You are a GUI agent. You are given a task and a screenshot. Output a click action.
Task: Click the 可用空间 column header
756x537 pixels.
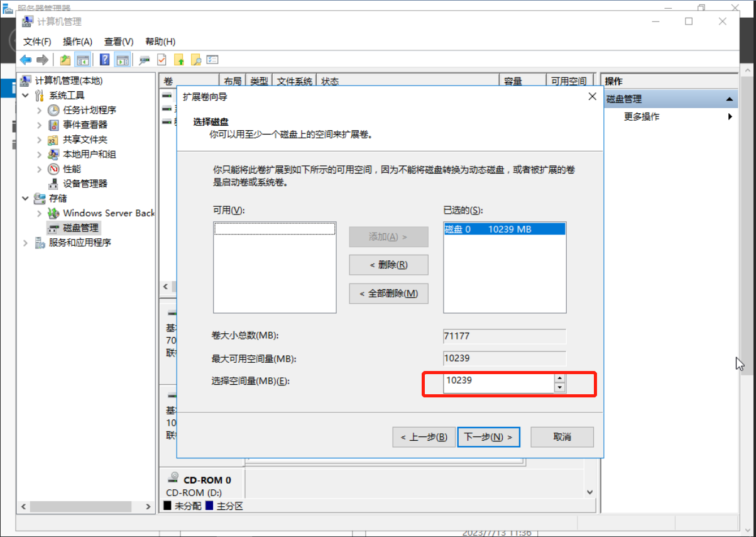[x=569, y=81]
